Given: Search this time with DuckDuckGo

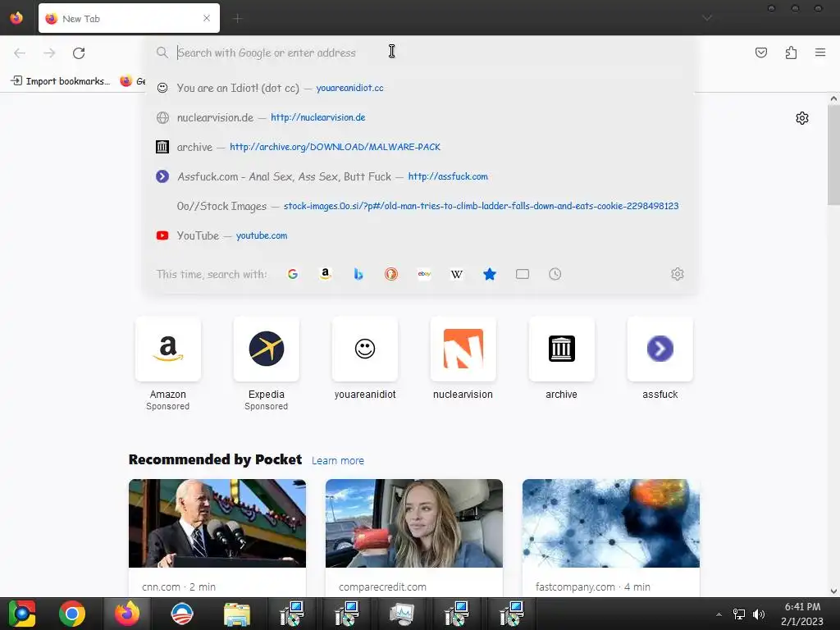Looking at the screenshot, I should coord(391,274).
